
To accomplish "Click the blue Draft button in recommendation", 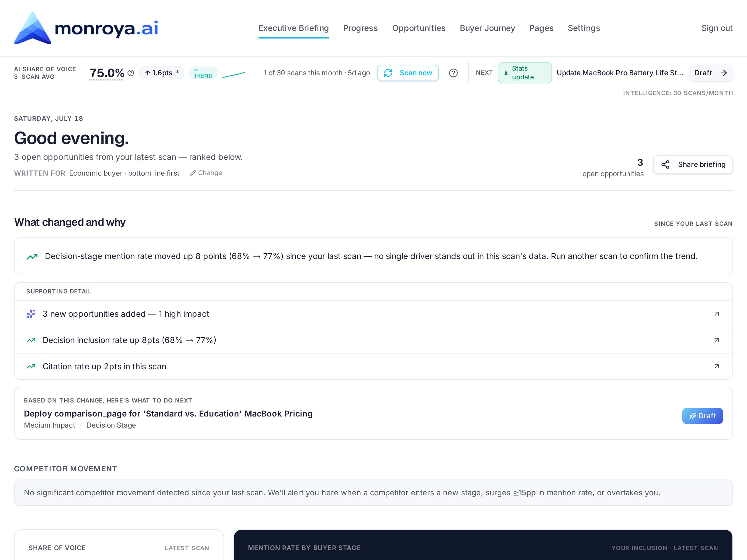I will pos(702,416).
